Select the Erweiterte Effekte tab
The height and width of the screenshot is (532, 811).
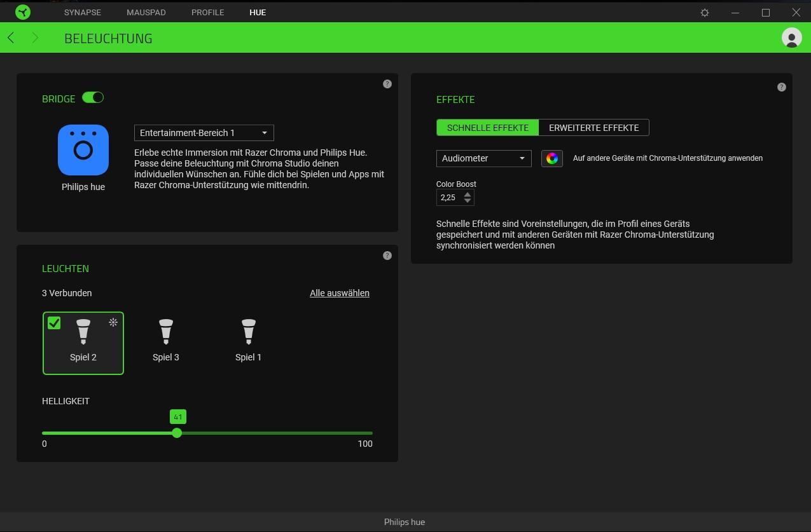coord(594,128)
